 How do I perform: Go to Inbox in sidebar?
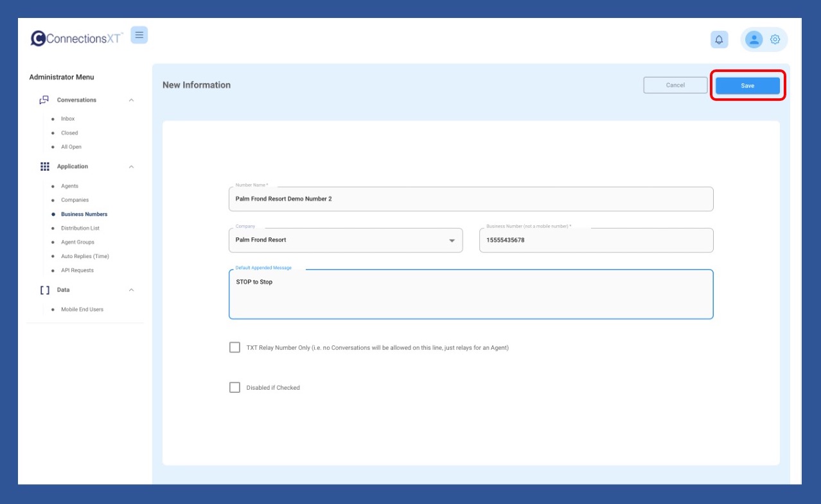pyautogui.click(x=67, y=119)
